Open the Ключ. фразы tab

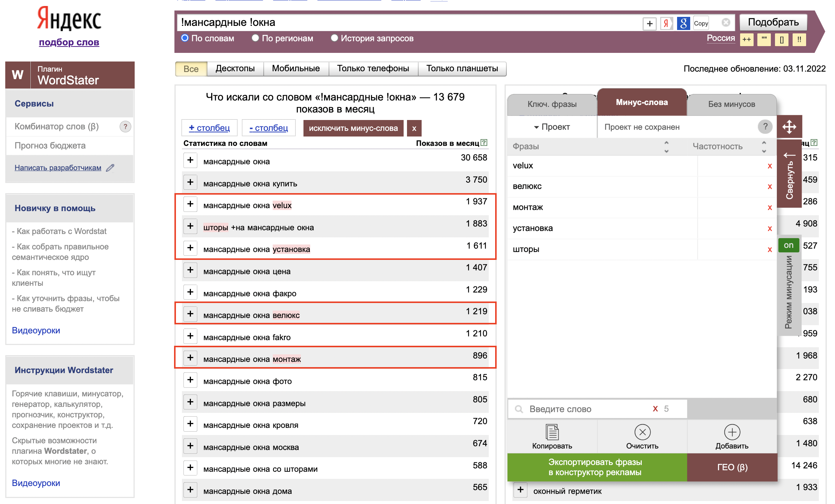[x=552, y=104]
